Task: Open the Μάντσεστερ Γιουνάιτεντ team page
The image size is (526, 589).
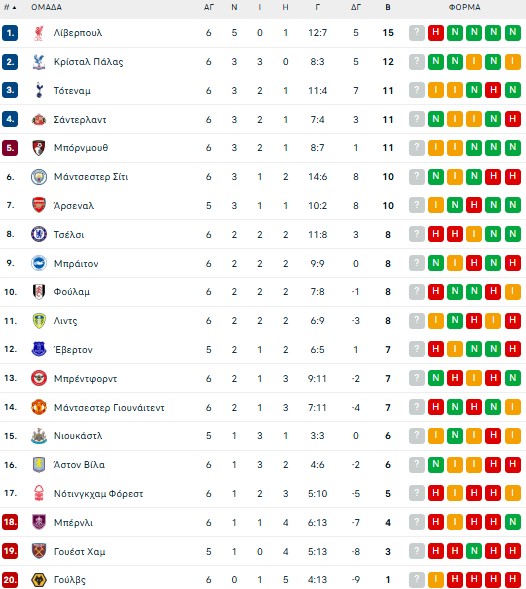Action: pyautogui.click(x=109, y=408)
